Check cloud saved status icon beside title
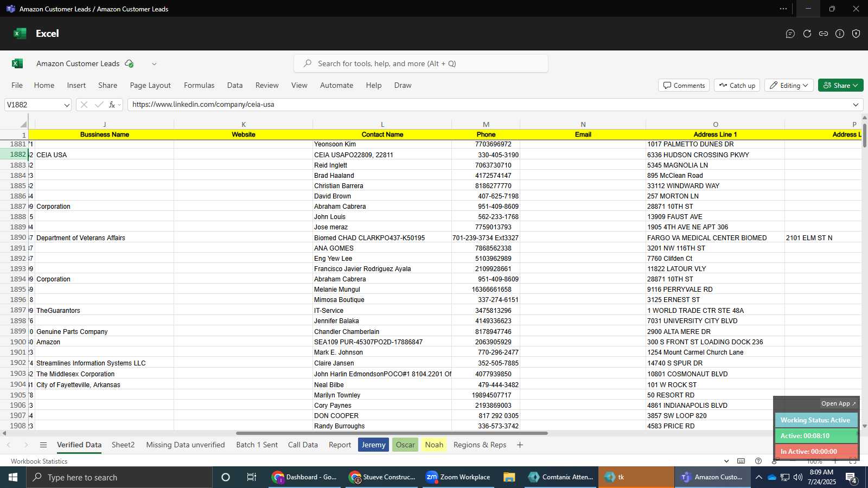 pyautogui.click(x=129, y=63)
